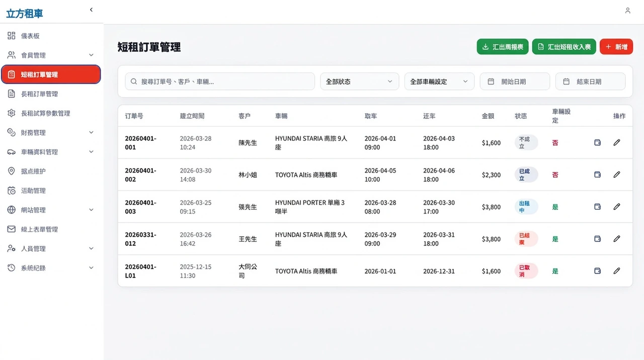Image resolution: width=644 pixels, height=360 pixels.
Task: Edit order 20260401-002 with pencil icon
Action: point(617,175)
